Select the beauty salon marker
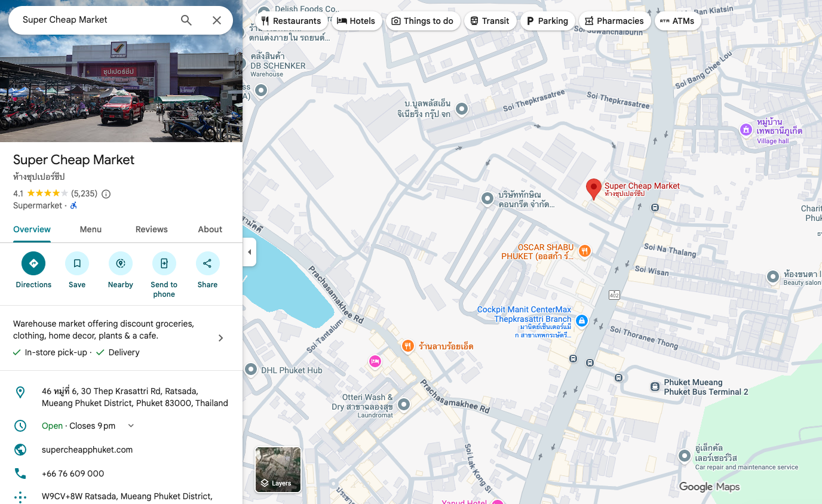Image resolution: width=822 pixels, height=504 pixels. tap(773, 276)
